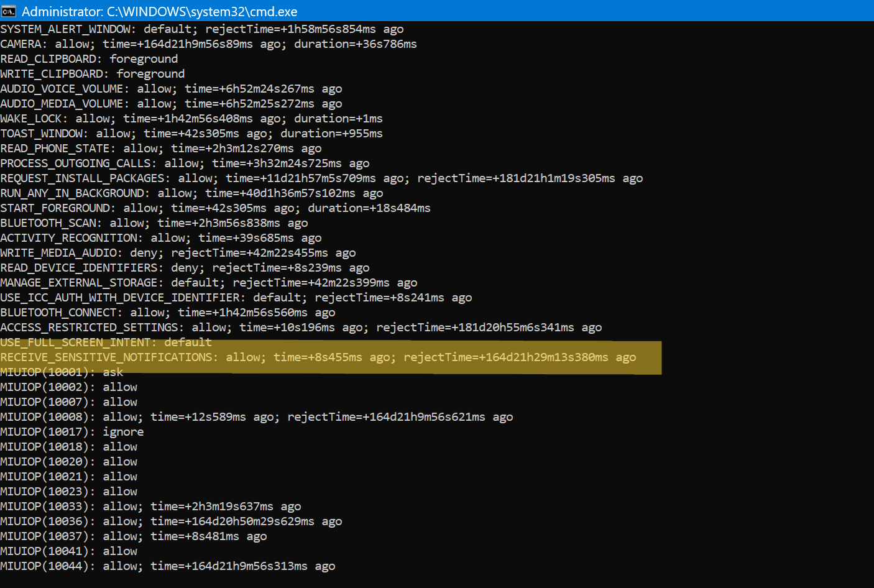Click the TOAST_WINDOW output line

pyautogui.click(x=191, y=134)
